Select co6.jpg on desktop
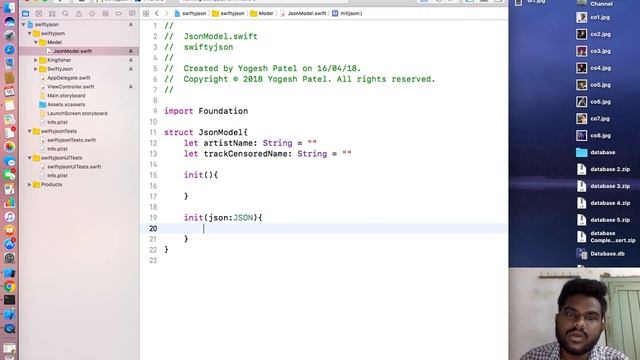The height and width of the screenshot is (360, 640). click(x=593, y=102)
